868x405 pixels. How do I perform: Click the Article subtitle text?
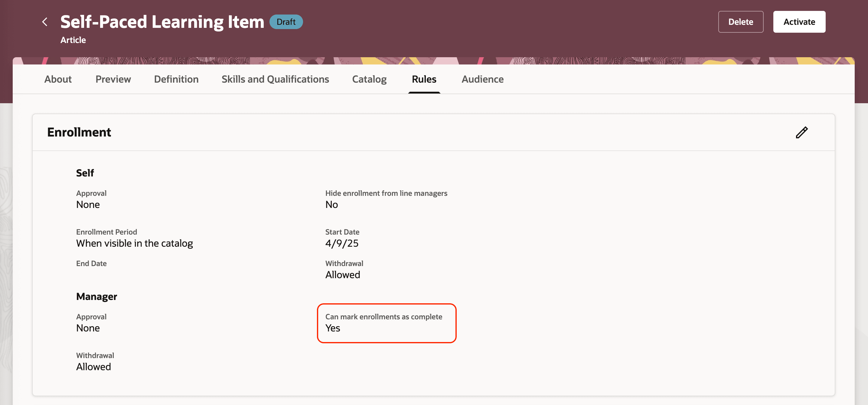pyautogui.click(x=73, y=40)
